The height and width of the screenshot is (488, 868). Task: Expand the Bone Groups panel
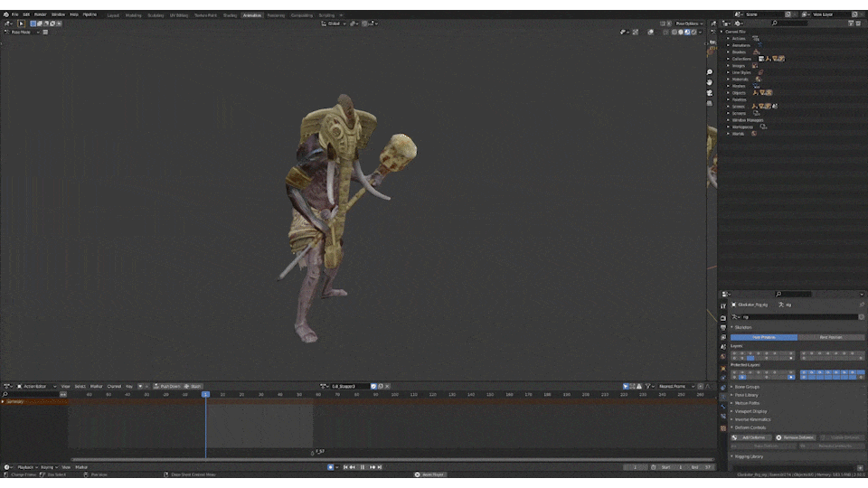coord(746,387)
